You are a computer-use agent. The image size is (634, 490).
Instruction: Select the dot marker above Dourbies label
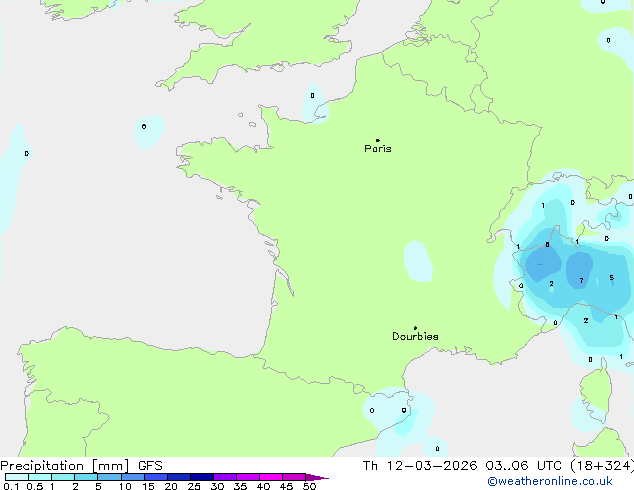(x=415, y=328)
